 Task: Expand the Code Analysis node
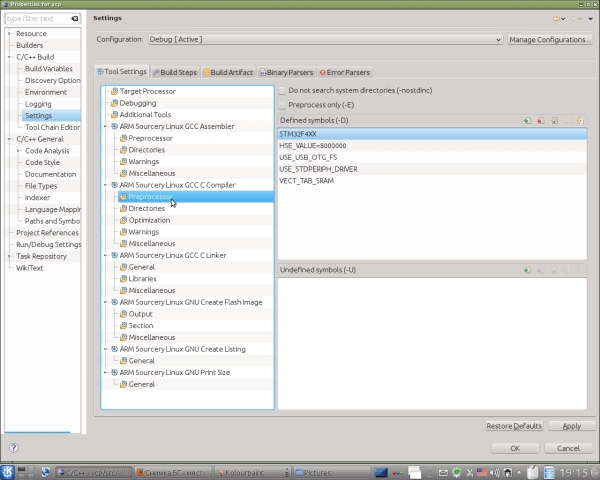point(18,151)
